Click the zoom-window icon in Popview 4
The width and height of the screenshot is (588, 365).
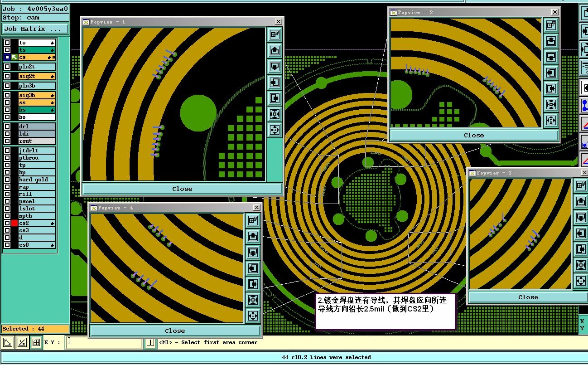[x=253, y=220]
